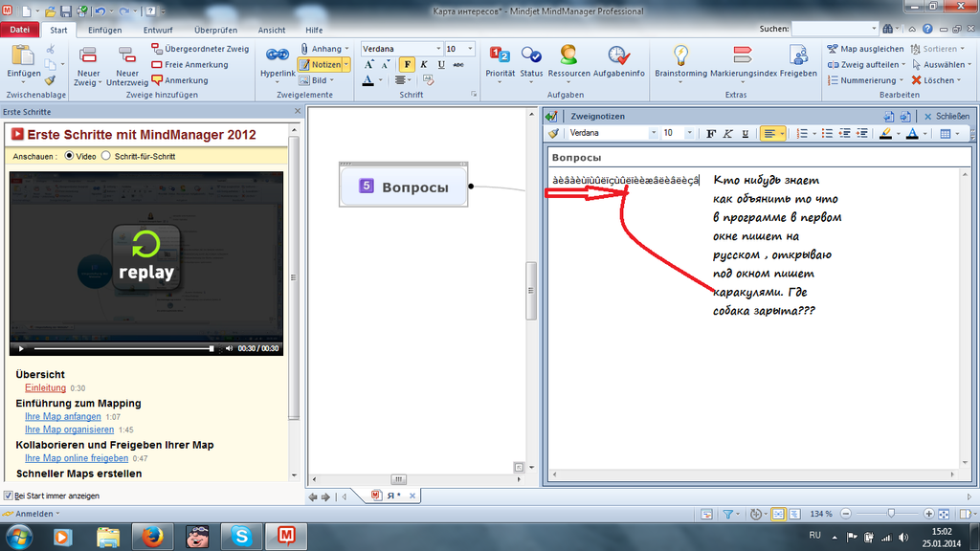Click the replay button on the video

[x=146, y=255]
